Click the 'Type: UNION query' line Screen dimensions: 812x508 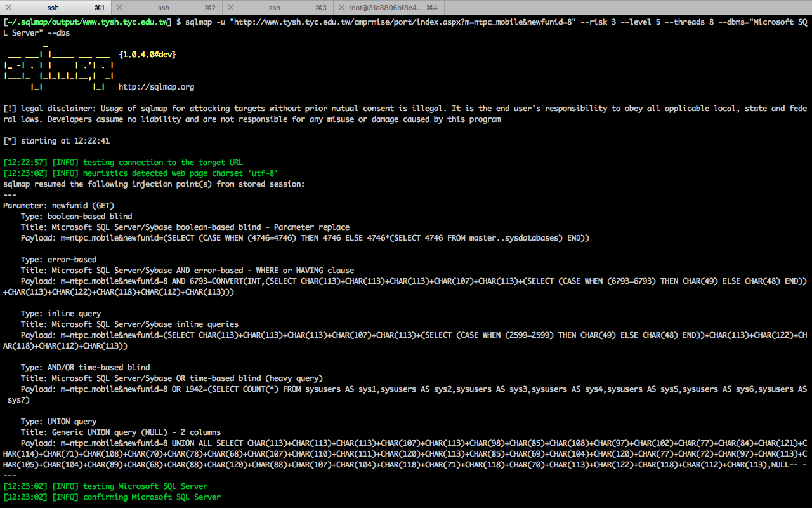coord(59,422)
